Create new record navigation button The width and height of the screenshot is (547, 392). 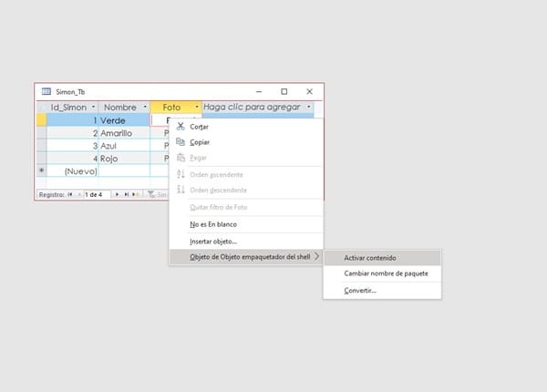(136, 194)
